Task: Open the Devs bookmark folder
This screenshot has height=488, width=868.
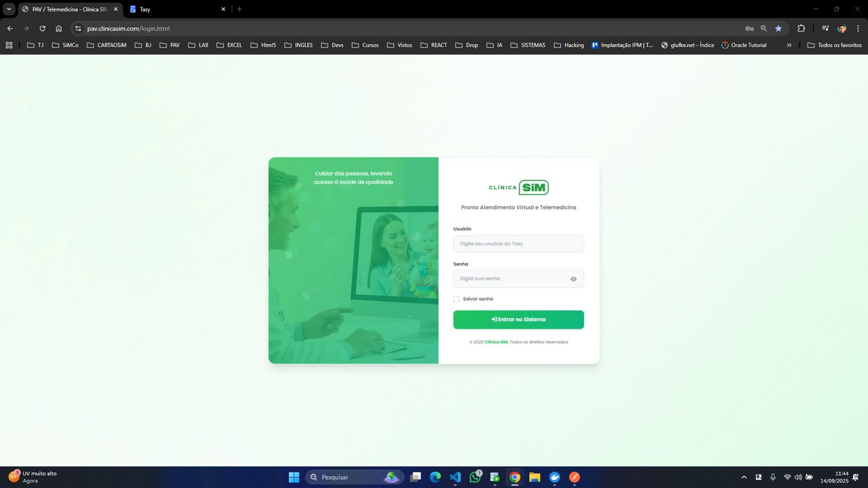Action: pyautogui.click(x=332, y=45)
